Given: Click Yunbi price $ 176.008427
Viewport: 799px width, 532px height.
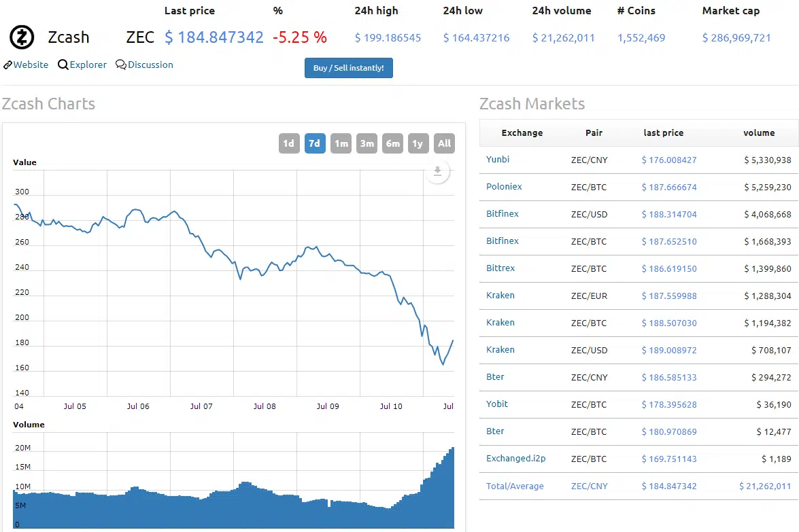Looking at the screenshot, I should [x=669, y=160].
